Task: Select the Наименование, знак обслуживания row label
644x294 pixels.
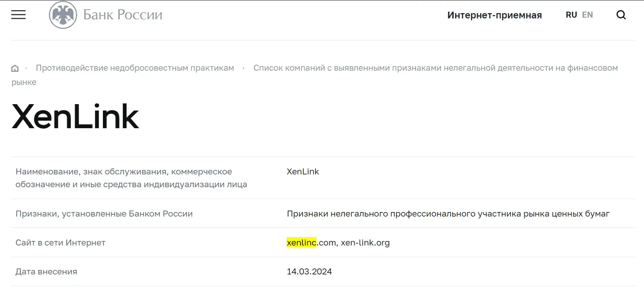Action: point(131,178)
